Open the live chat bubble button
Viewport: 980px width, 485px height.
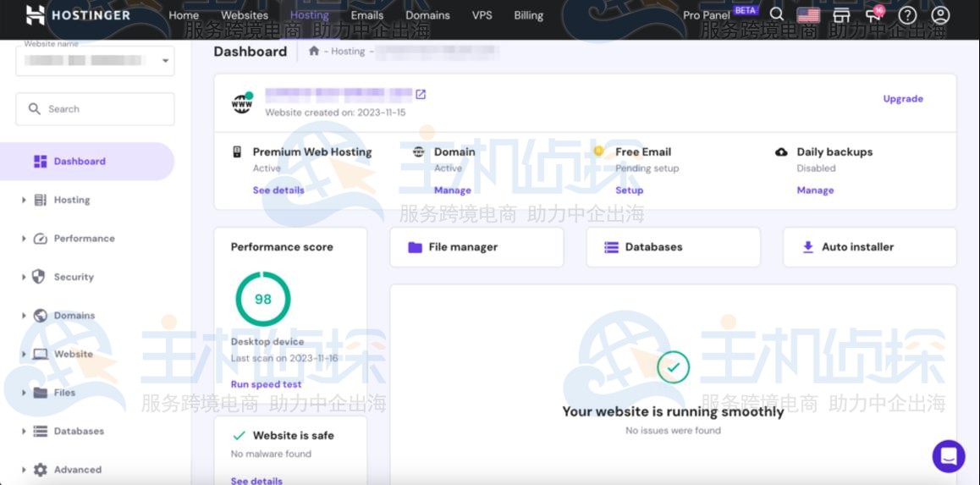pyautogui.click(x=948, y=456)
